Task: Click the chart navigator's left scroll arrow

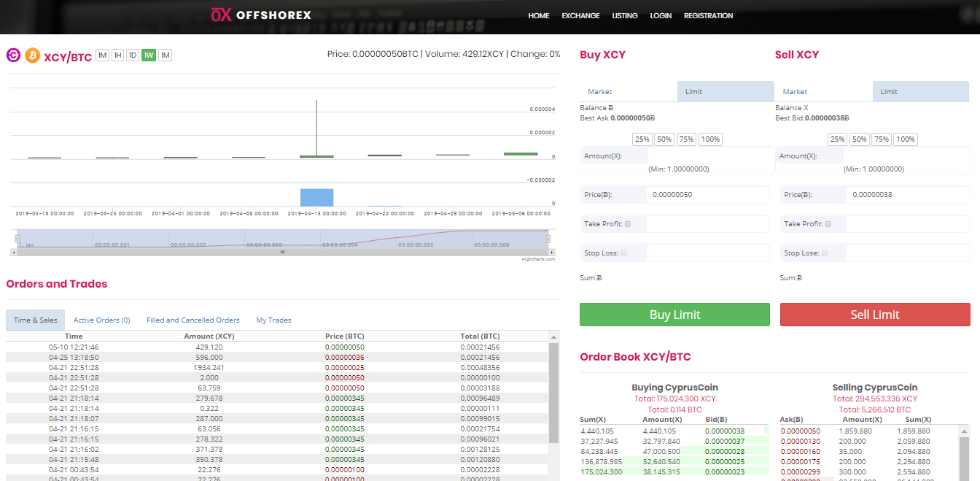Action: (13, 252)
